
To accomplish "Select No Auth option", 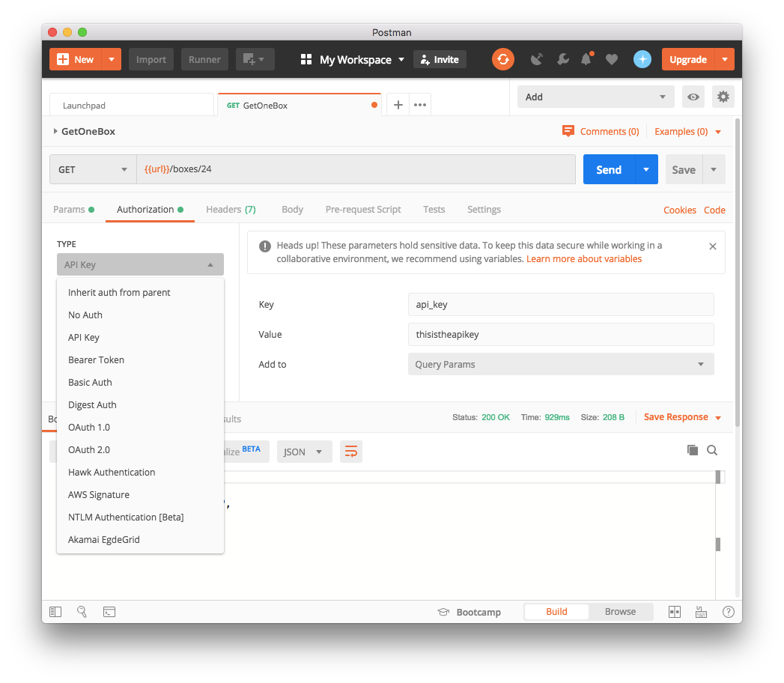I will pyautogui.click(x=140, y=315).
